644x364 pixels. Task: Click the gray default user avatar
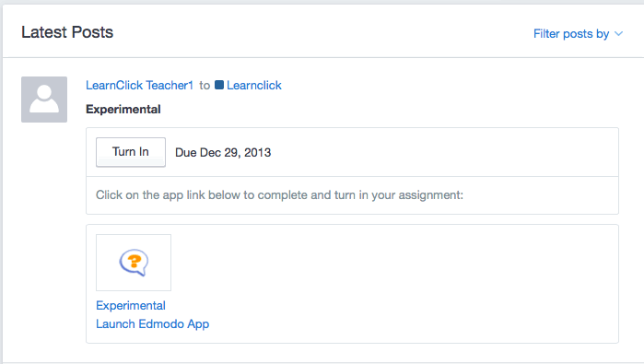44,100
